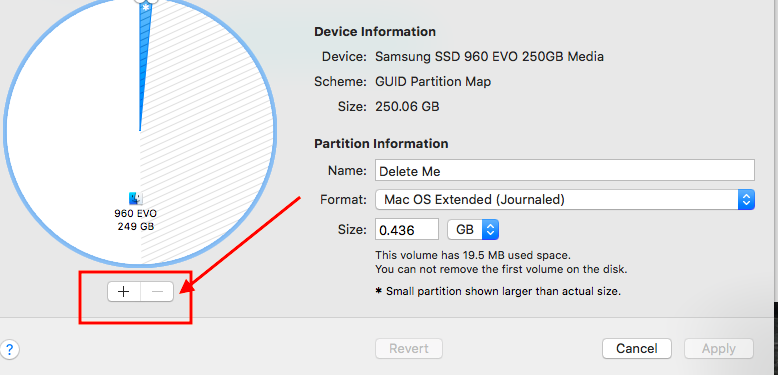
Task: Click the 'can not remove the first volume' message
Action: 501,270
